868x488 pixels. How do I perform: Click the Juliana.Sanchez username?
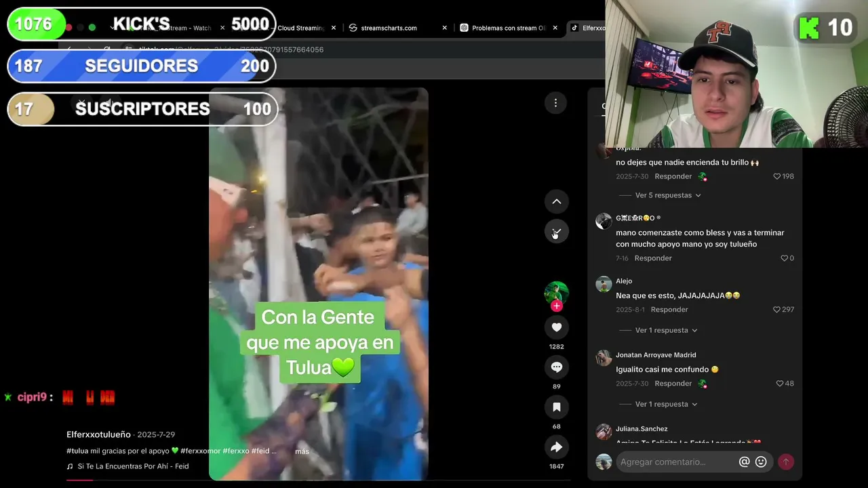pos(642,429)
